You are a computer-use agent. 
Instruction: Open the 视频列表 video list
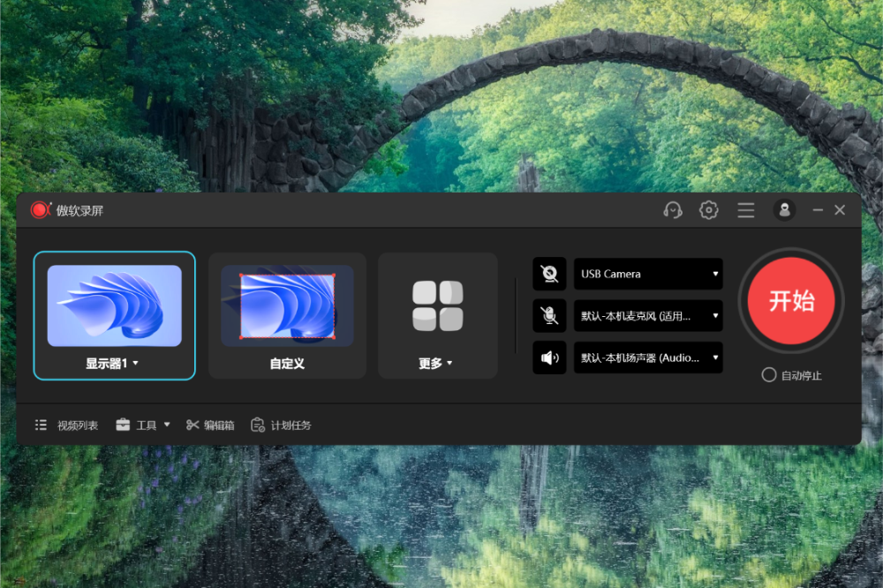(67, 426)
